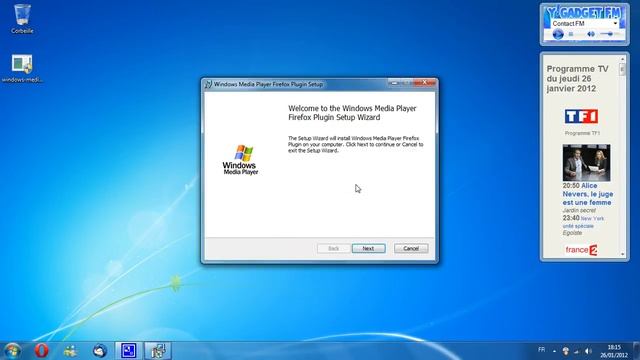Open Windows Live Messenger taskbar icon
The image size is (640, 360).
pos(70,351)
